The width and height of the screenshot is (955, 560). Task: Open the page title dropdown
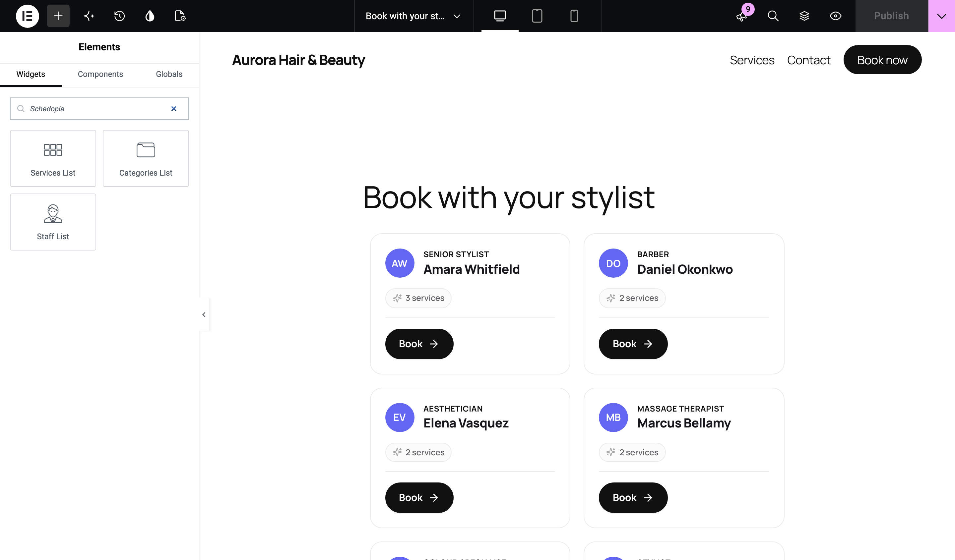413,16
